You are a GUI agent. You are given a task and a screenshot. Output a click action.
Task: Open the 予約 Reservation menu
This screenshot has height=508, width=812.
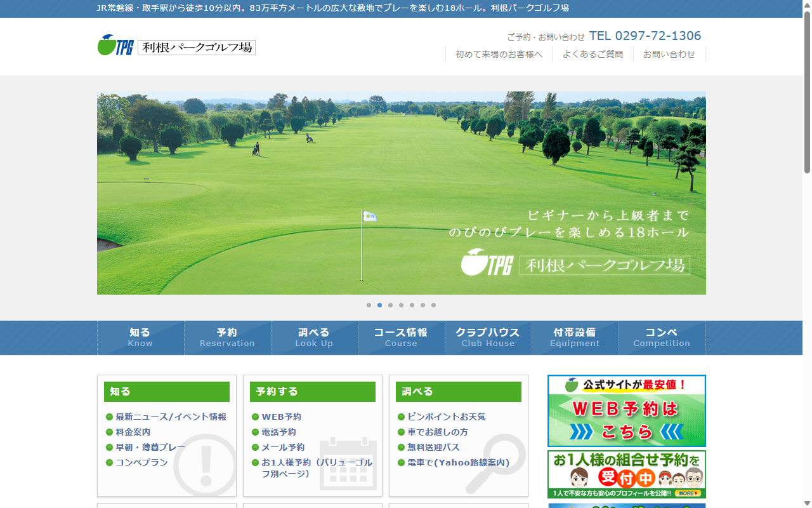click(227, 338)
